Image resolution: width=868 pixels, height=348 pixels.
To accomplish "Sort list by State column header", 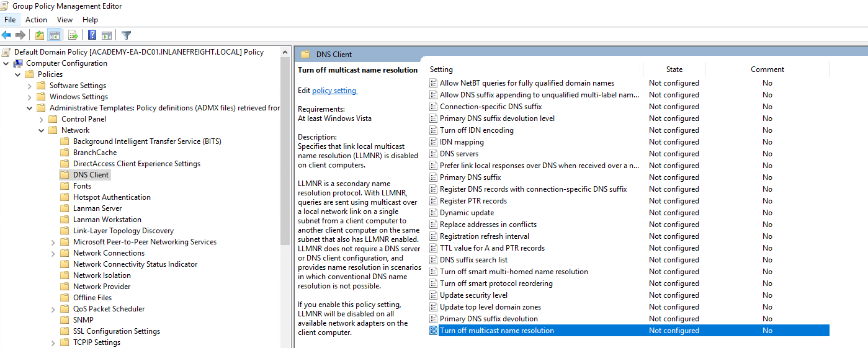I will pyautogui.click(x=674, y=69).
